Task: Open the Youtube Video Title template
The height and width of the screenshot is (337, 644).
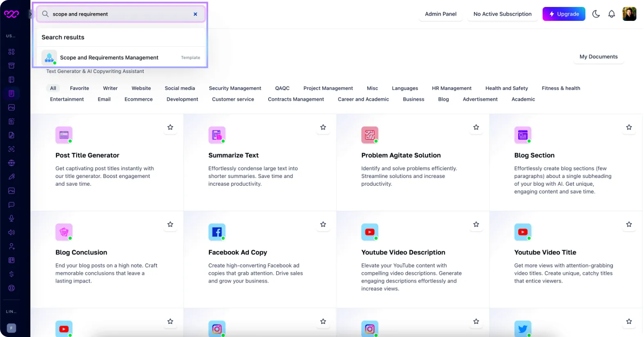Action: pos(545,253)
